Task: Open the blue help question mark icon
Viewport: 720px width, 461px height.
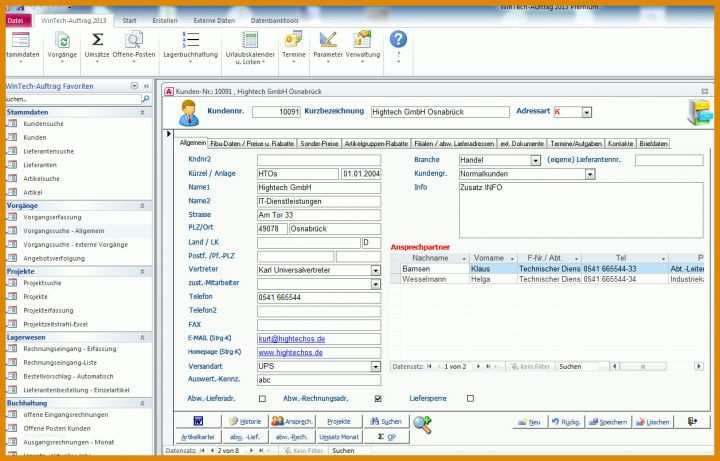Action: [x=398, y=39]
